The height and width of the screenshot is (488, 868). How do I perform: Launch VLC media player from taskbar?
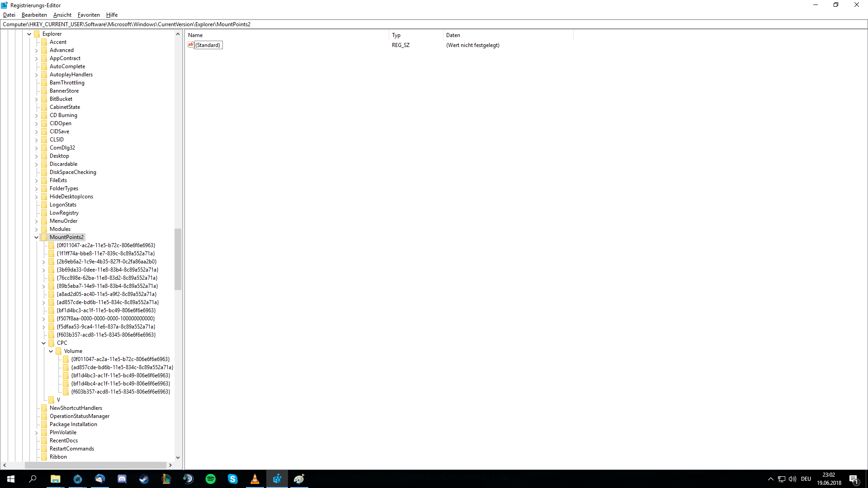255,479
